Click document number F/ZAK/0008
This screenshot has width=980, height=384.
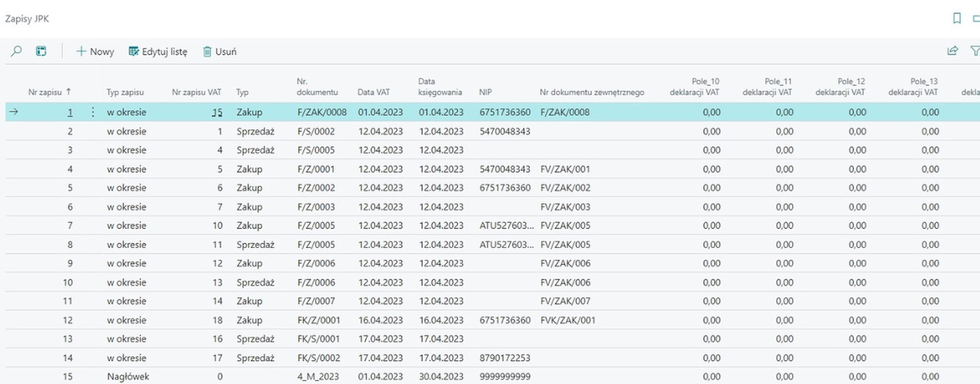[x=321, y=112]
